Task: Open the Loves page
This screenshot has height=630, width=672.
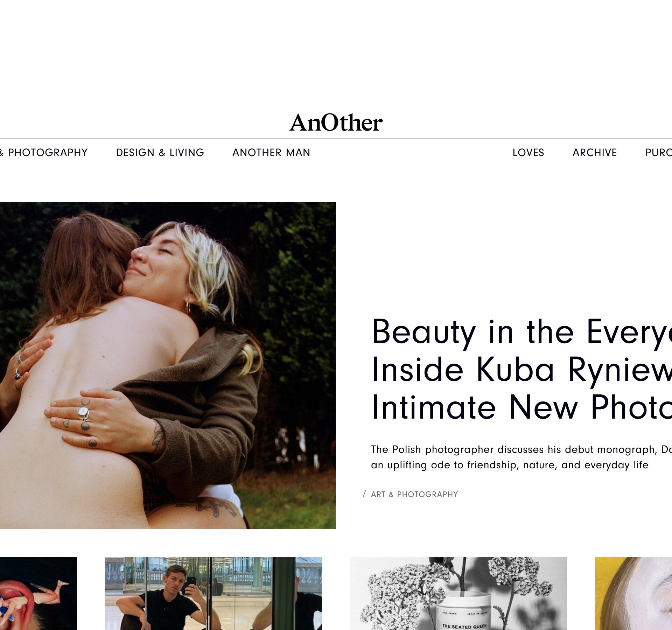Action: tap(528, 153)
